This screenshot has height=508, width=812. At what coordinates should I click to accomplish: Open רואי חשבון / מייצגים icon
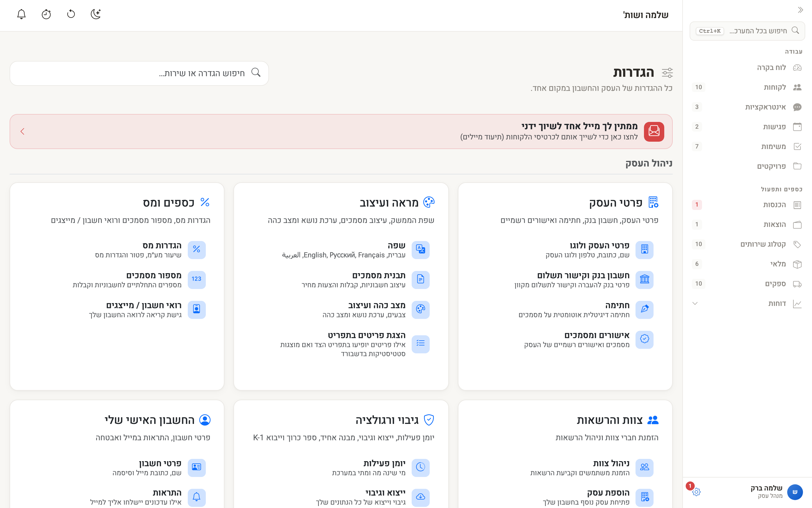(x=197, y=309)
